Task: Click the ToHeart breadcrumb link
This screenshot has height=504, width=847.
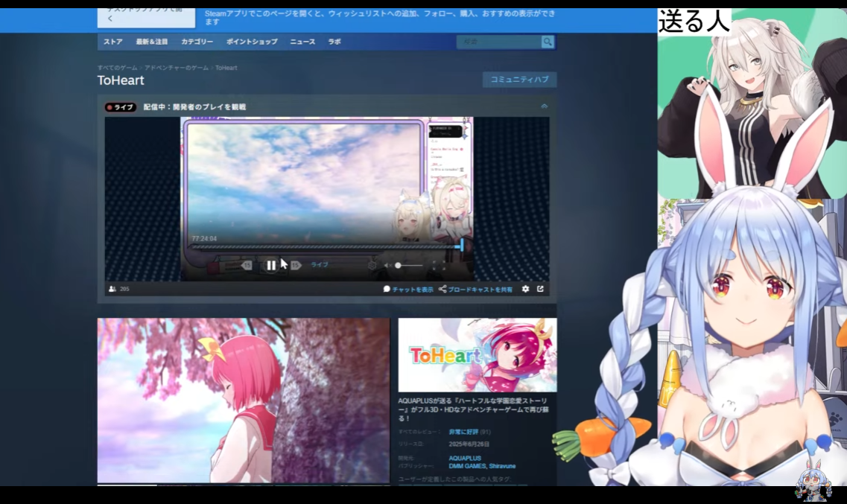Action: pos(226,68)
